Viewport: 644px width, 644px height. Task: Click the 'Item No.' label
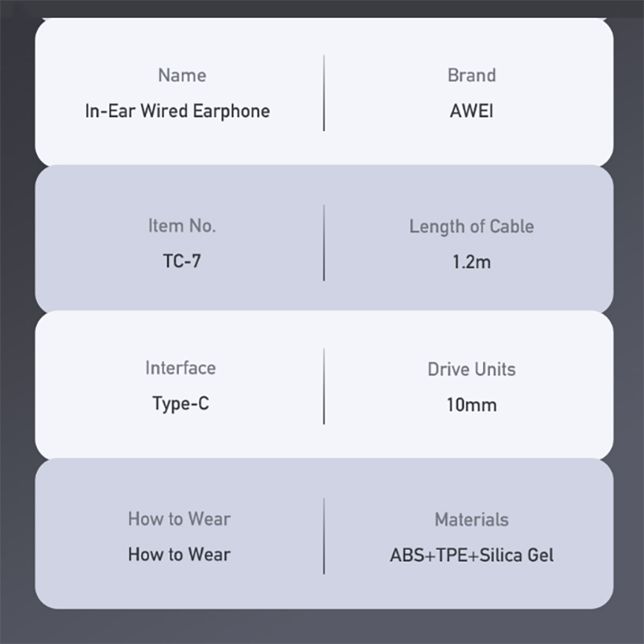pos(182,226)
